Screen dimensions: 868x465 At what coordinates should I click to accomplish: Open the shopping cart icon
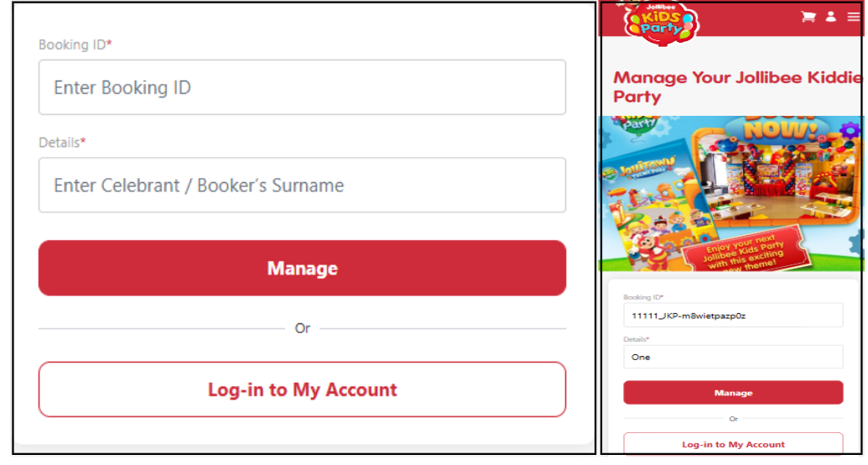[808, 17]
